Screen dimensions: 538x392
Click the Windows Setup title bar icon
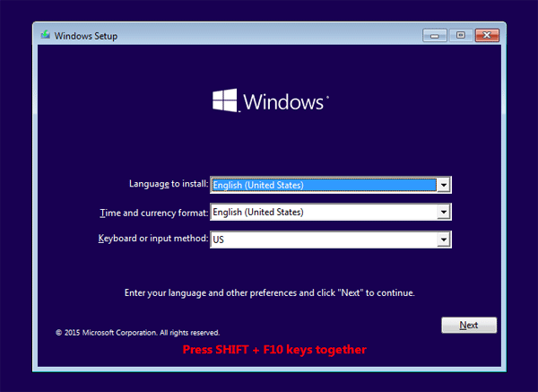pos(45,36)
